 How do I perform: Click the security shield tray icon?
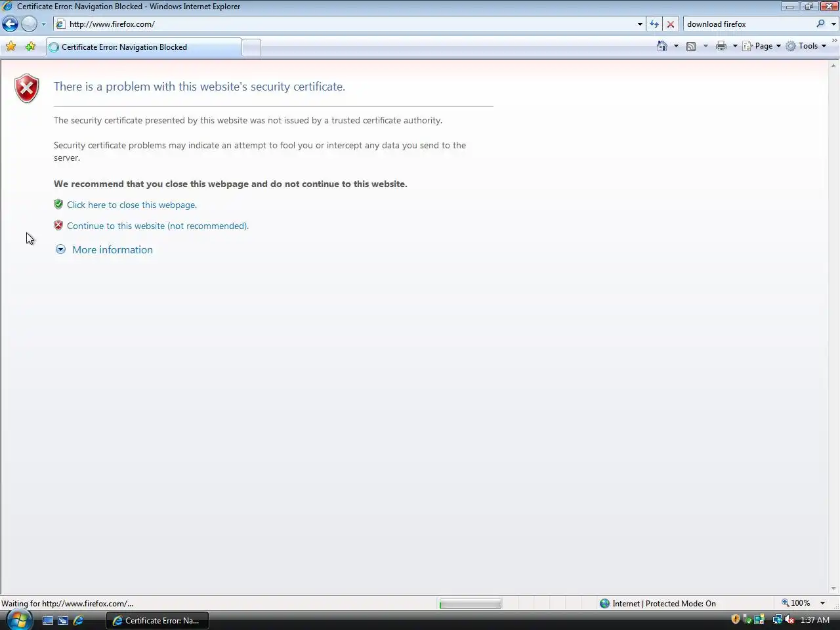[x=735, y=619]
